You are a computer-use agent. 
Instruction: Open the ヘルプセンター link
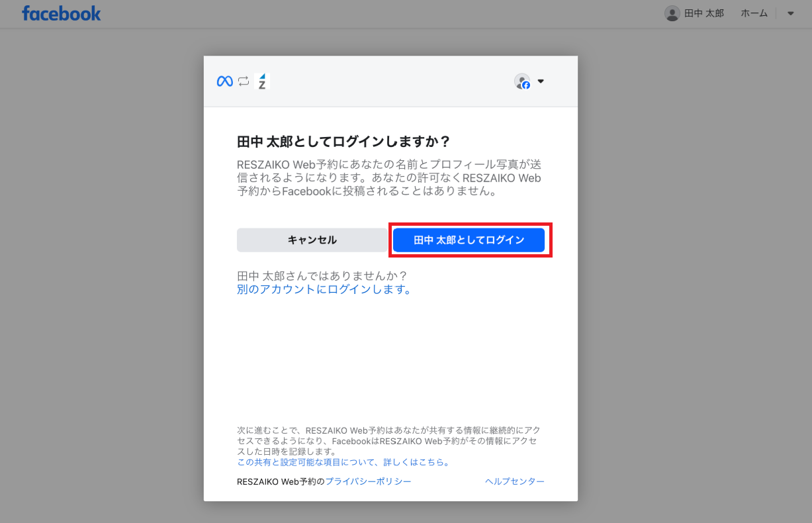pos(514,481)
